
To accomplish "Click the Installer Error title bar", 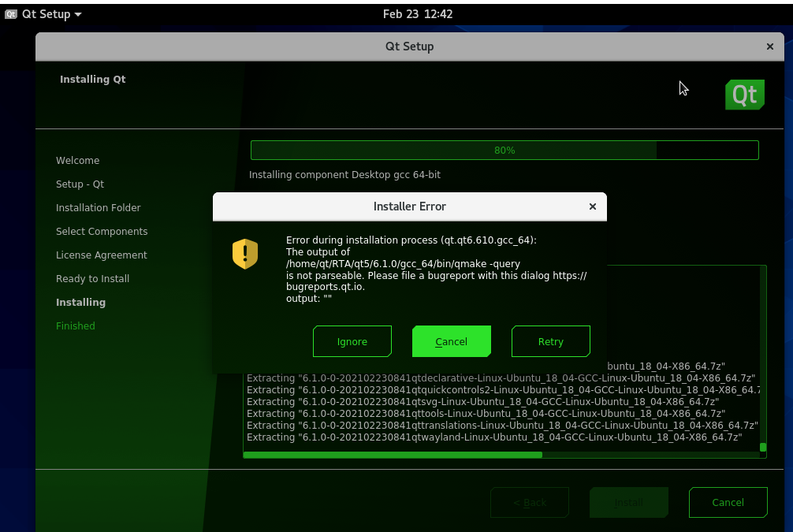I will (409, 206).
